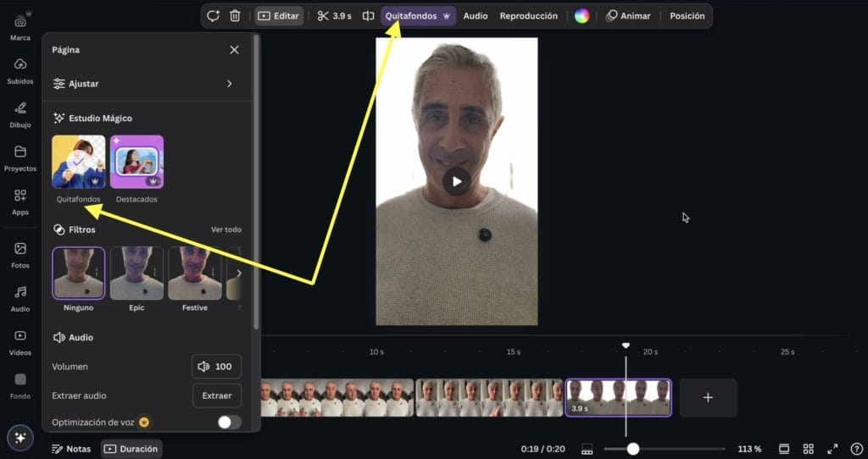Click the Ver todo filters link
This screenshot has height=459, width=868.
pyautogui.click(x=225, y=229)
